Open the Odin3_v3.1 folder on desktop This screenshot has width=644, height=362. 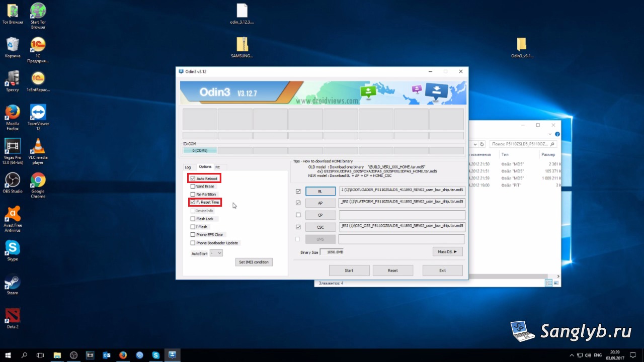tap(522, 47)
